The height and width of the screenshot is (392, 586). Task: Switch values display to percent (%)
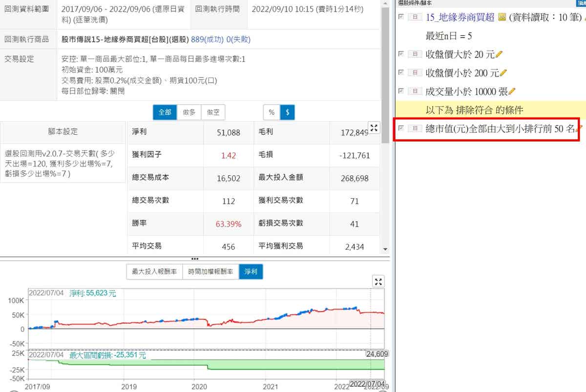[272, 112]
